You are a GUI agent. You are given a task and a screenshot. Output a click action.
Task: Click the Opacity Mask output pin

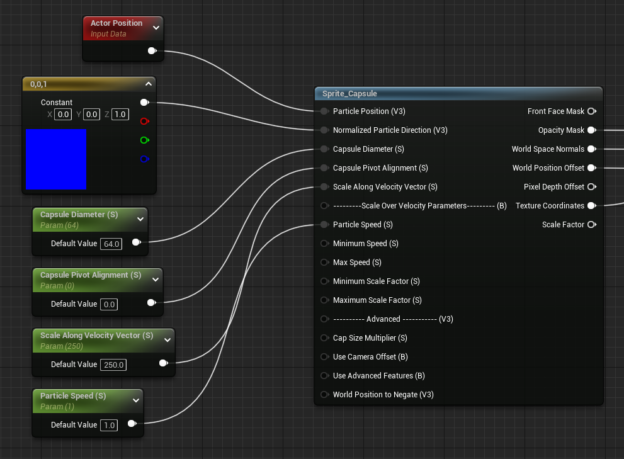[x=592, y=130]
